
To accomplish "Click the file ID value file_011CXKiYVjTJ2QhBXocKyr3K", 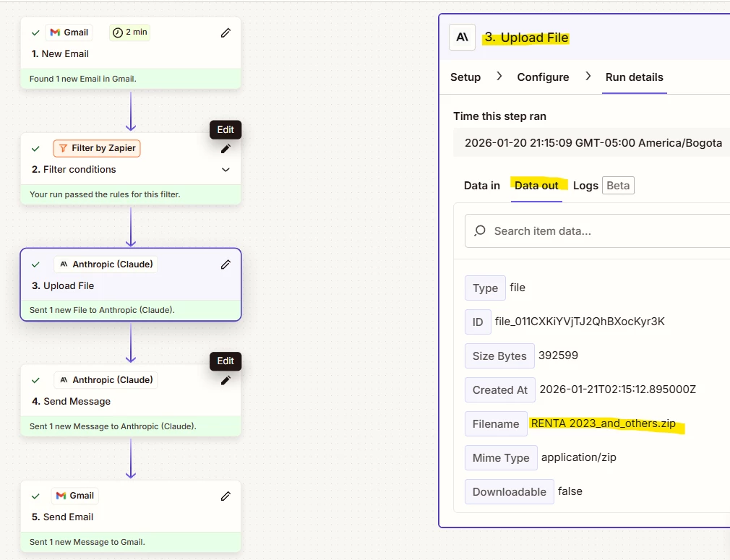I will tap(580, 322).
